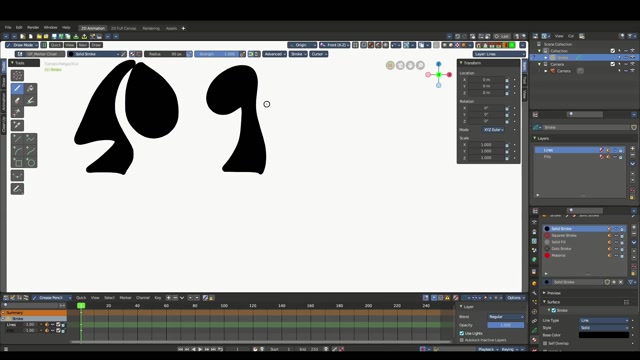Select the Line tool
The height and width of the screenshot is (360, 640).
coord(17,139)
